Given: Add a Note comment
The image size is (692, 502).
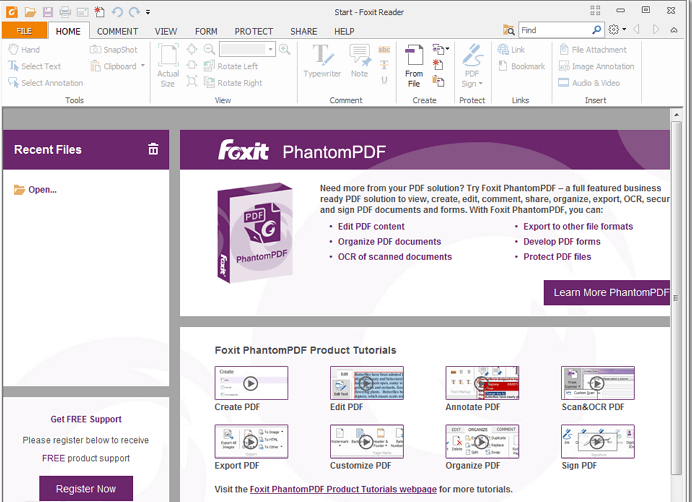Looking at the screenshot, I should pos(360,61).
